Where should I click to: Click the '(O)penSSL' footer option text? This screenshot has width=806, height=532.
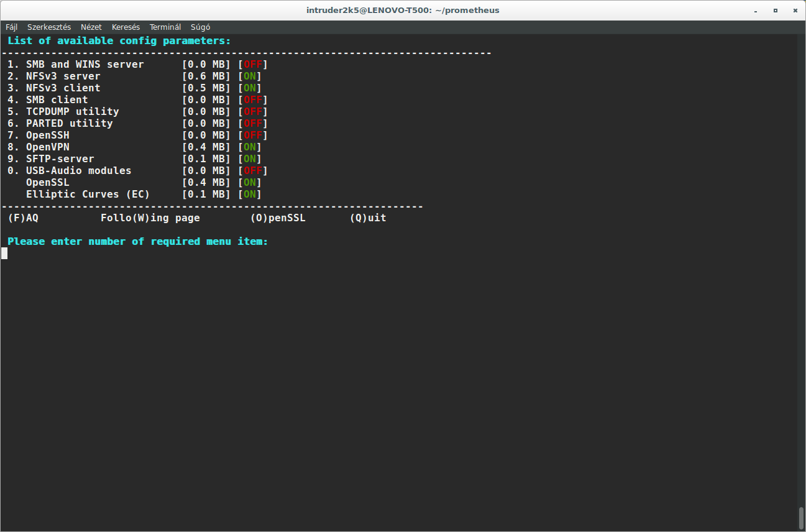pos(278,218)
